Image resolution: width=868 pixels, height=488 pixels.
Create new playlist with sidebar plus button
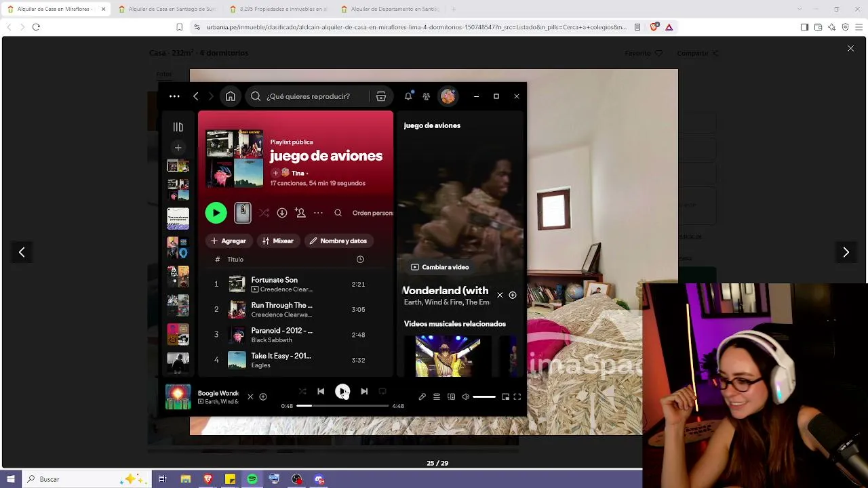pyautogui.click(x=178, y=147)
